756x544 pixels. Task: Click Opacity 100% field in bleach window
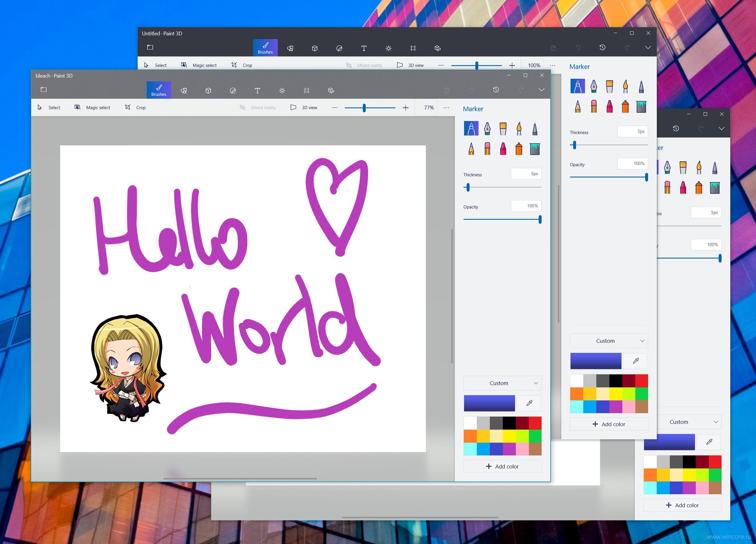point(526,206)
